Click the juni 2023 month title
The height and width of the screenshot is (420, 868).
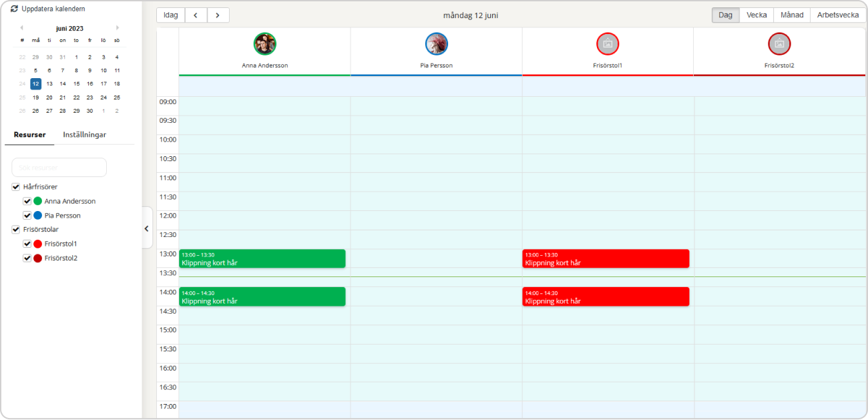(x=69, y=28)
